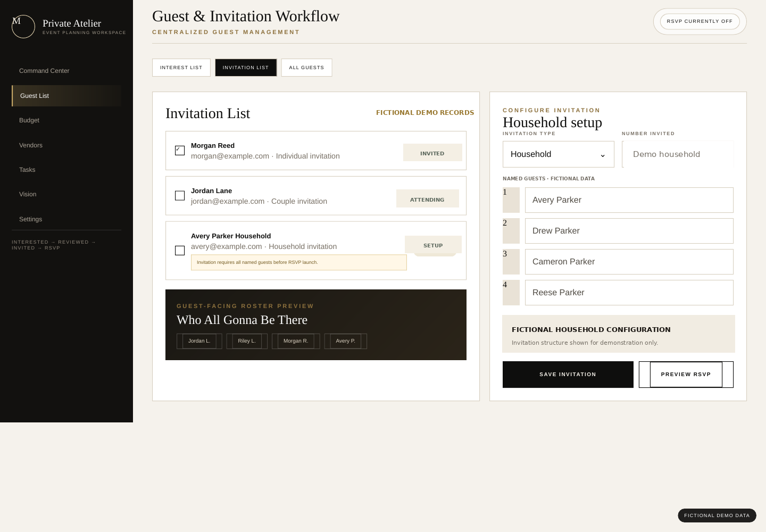Click Morgan Reed's Invited status badge

point(432,153)
